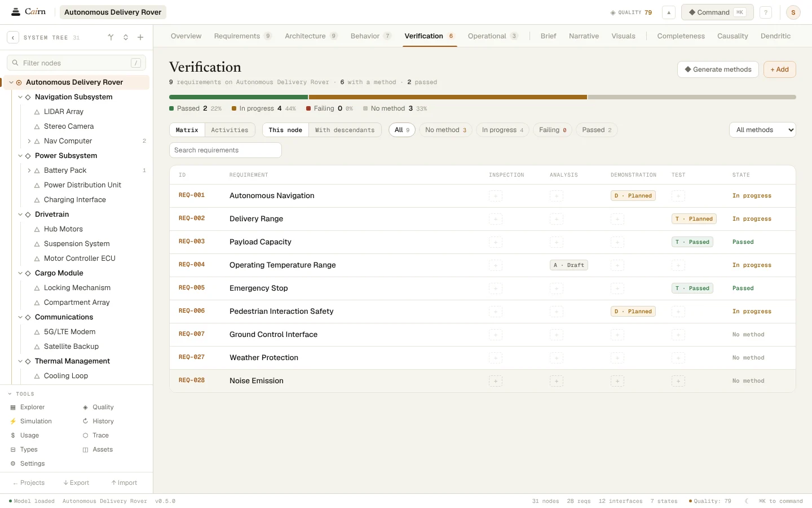812x508 pixels.
Task: Select the Matrix view toggle
Action: coord(187,130)
